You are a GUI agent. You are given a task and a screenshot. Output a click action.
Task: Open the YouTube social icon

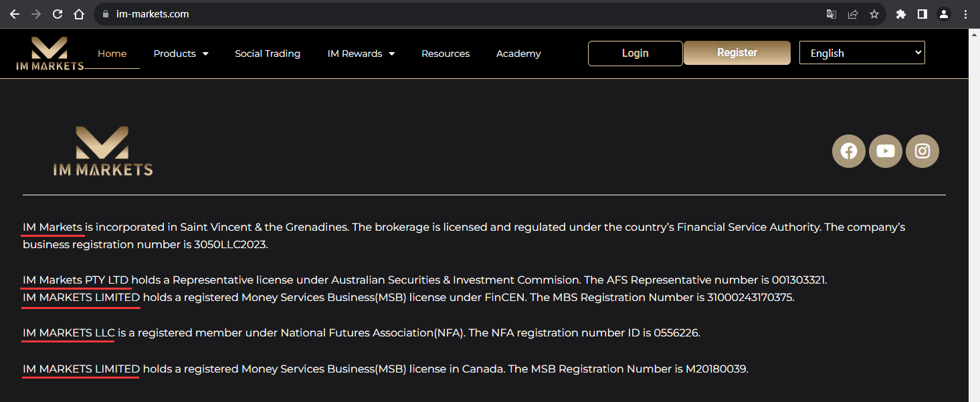point(886,151)
